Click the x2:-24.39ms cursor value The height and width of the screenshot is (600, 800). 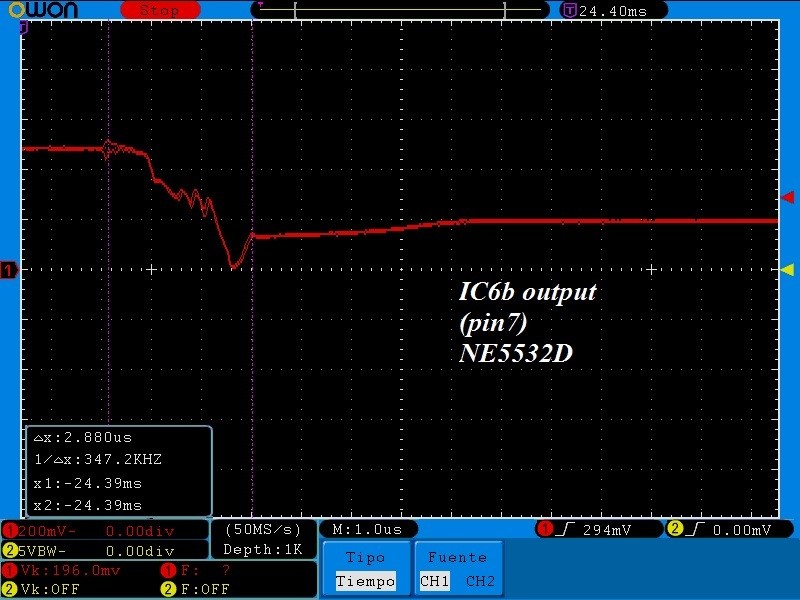pos(88,506)
